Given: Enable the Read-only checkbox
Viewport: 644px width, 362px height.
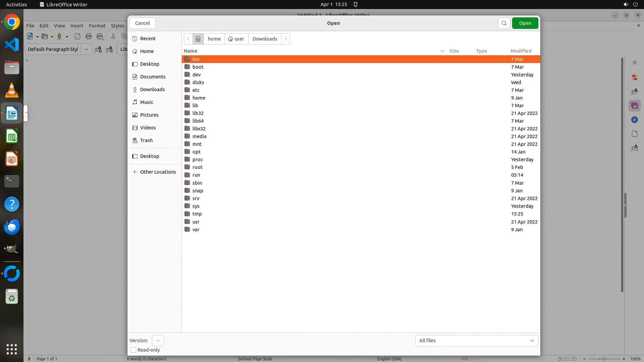Looking at the screenshot, I should coord(133,350).
